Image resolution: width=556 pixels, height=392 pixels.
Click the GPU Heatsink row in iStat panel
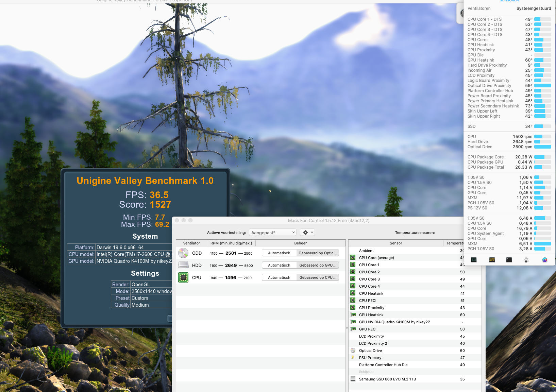[509, 60]
